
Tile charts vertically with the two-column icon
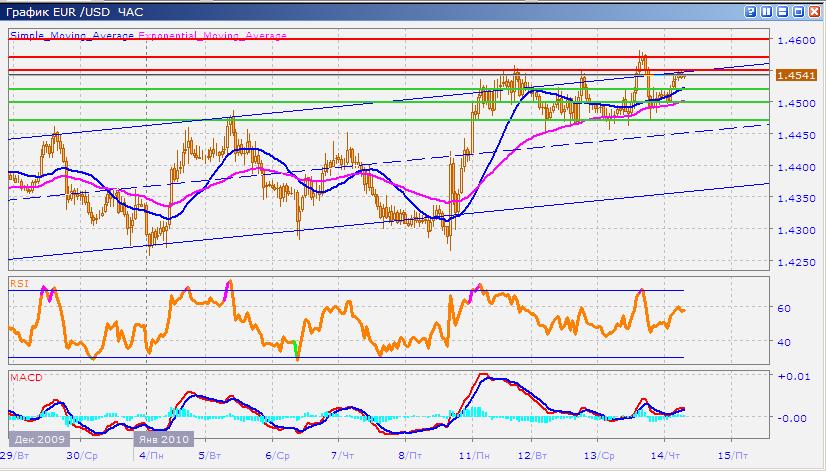click(x=767, y=12)
